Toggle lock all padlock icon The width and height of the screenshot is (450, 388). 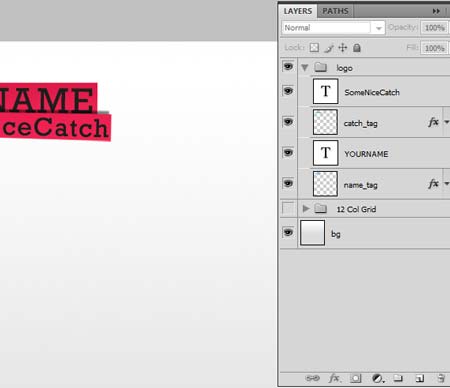[x=357, y=48]
